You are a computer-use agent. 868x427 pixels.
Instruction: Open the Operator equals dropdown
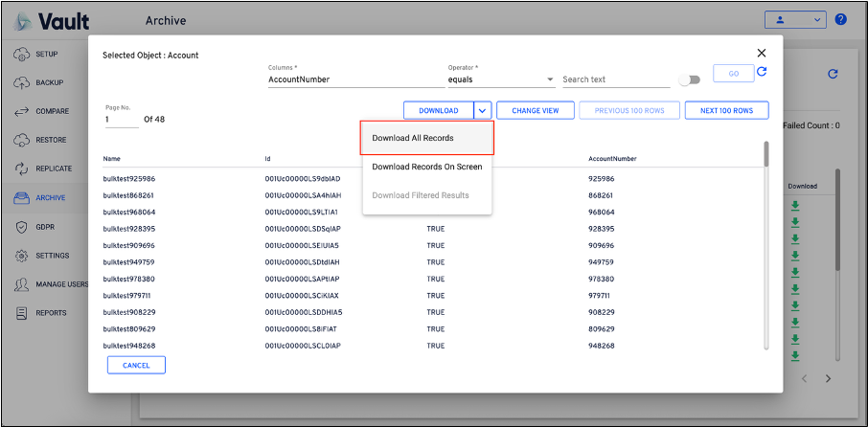pos(501,79)
